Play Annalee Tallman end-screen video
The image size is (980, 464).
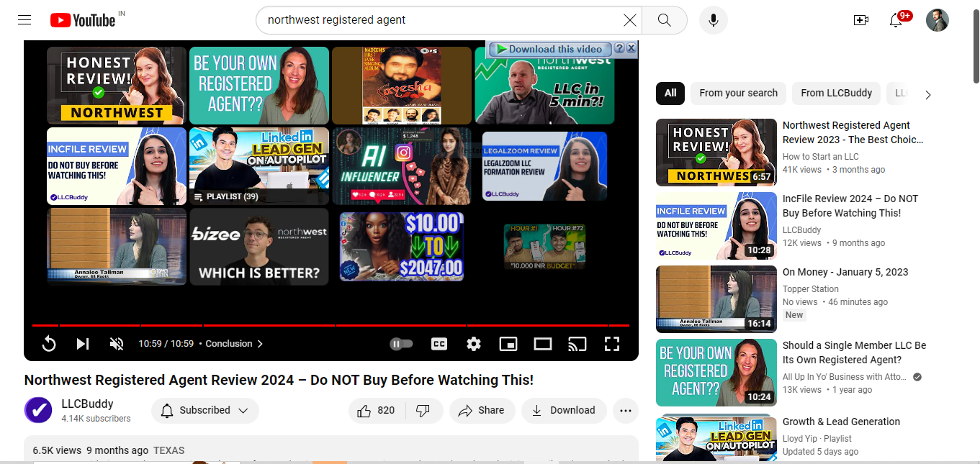(116, 247)
